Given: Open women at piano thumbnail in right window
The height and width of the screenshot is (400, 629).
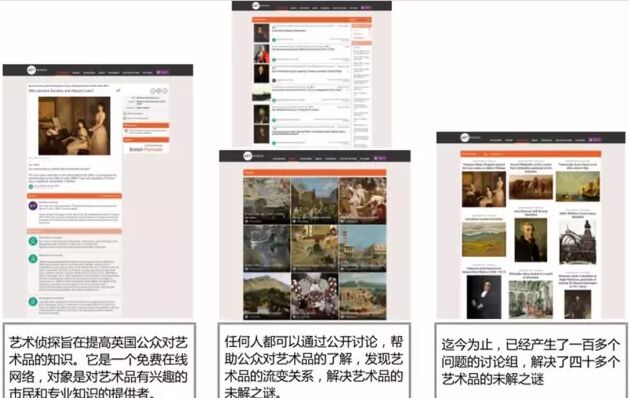Looking at the screenshot, I should click(x=484, y=189).
